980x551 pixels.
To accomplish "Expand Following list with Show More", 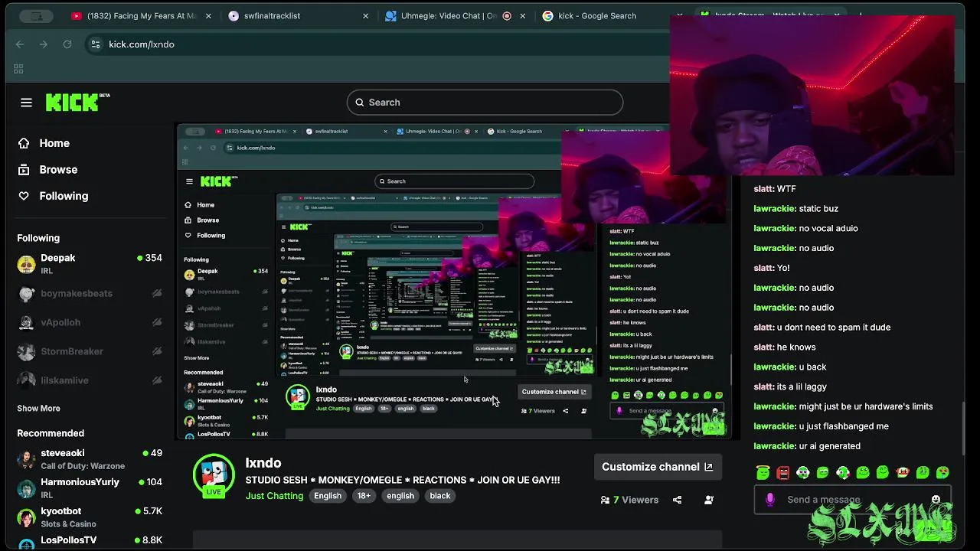I will pos(38,409).
